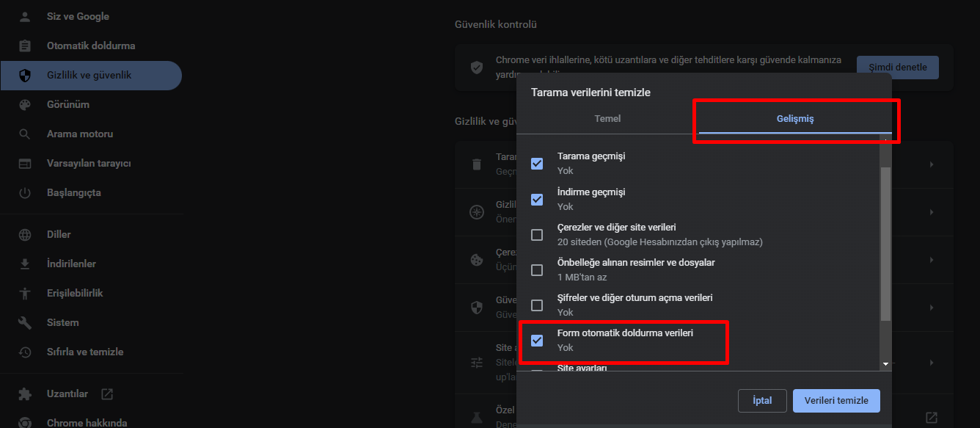The image size is (980, 428).
Task: Enable the Çerezler ve diğer site verileri checkbox
Action: click(x=536, y=234)
